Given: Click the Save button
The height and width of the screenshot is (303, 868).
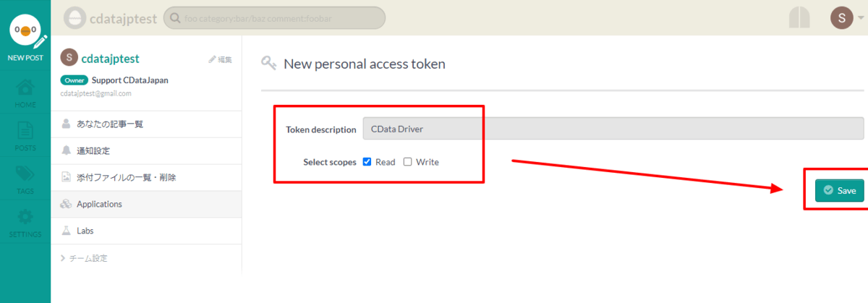Looking at the screenshot, I should point(839,191).
